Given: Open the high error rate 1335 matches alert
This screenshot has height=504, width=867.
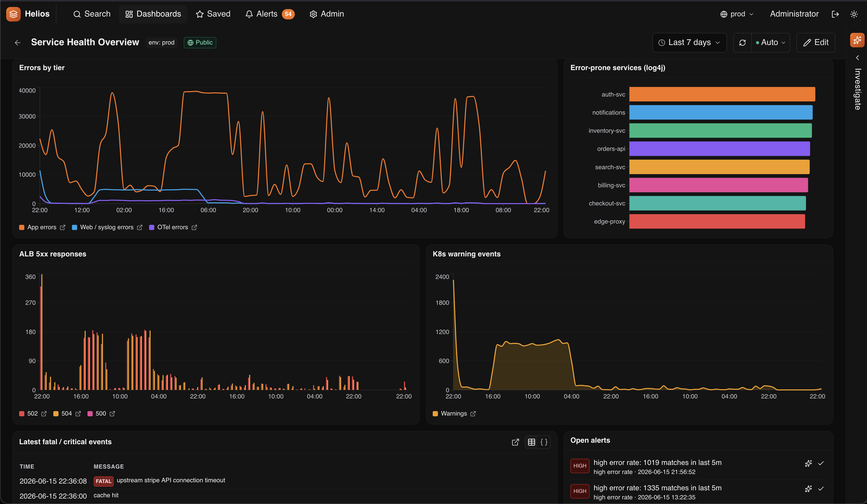Looking at the screenshot, I should tap(657, 488).
